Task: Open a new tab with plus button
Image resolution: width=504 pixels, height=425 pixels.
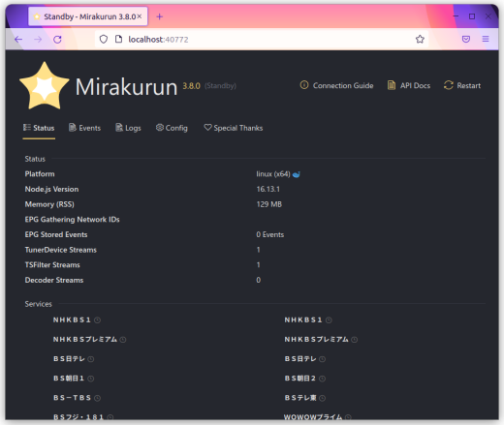Action: pyautogui.click(x=160, y=16)
